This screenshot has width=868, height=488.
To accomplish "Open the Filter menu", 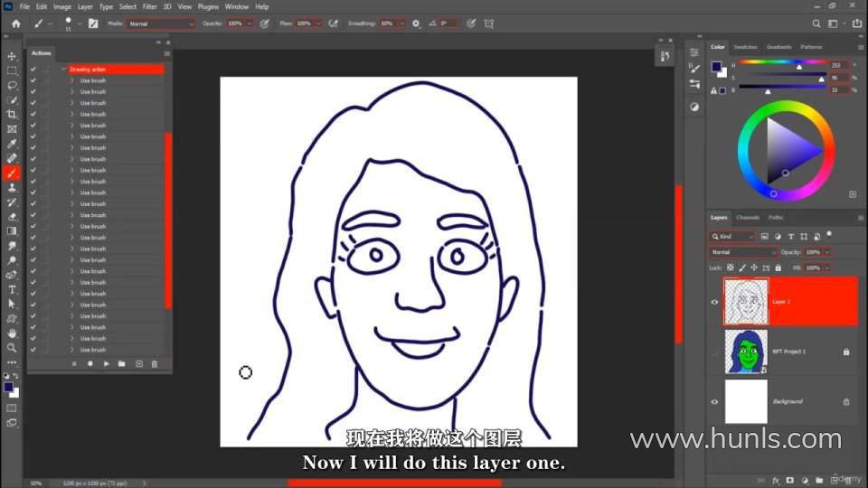I will (x=149, y=6).
